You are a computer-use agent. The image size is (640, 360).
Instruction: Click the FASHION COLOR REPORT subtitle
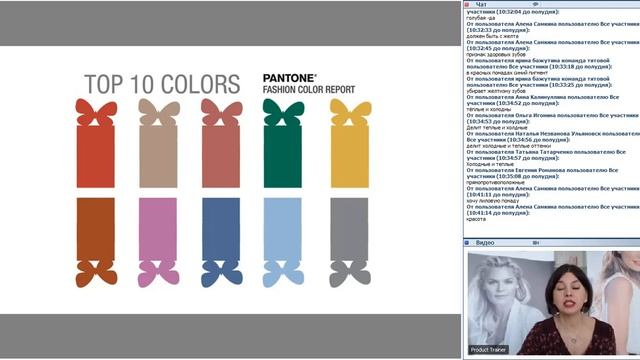point(309,89)
